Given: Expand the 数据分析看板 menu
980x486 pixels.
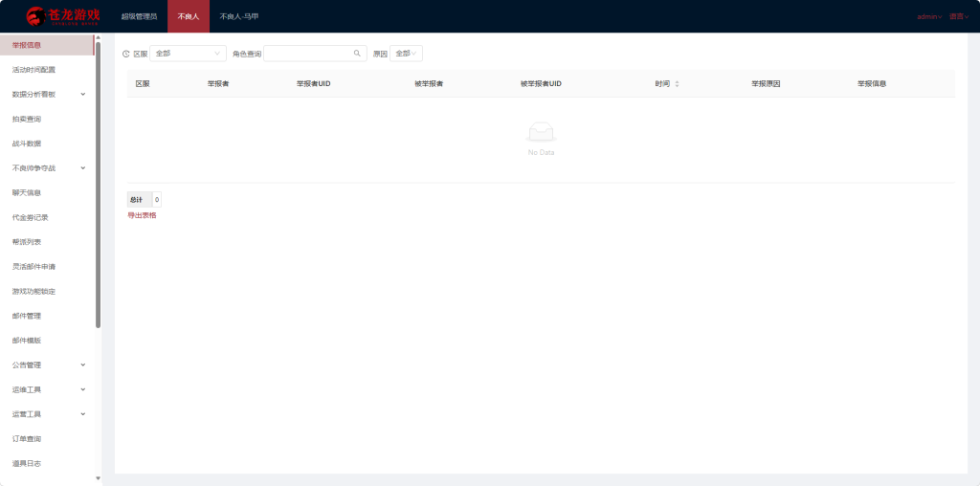Looking at the screenshot, I should pyautogui.click(x=49, y=95).
